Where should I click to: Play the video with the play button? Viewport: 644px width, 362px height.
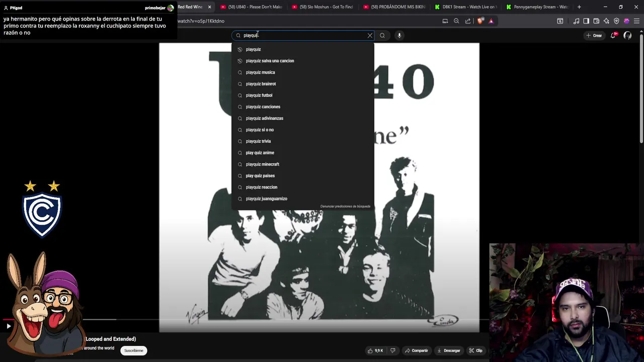[9, 326]
